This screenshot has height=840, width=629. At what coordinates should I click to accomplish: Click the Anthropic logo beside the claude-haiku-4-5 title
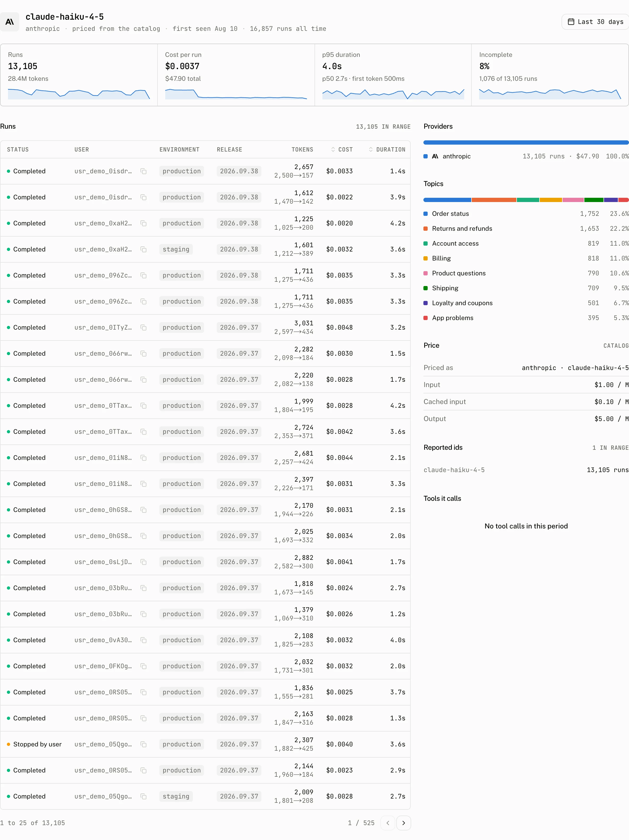pos(10,22)
